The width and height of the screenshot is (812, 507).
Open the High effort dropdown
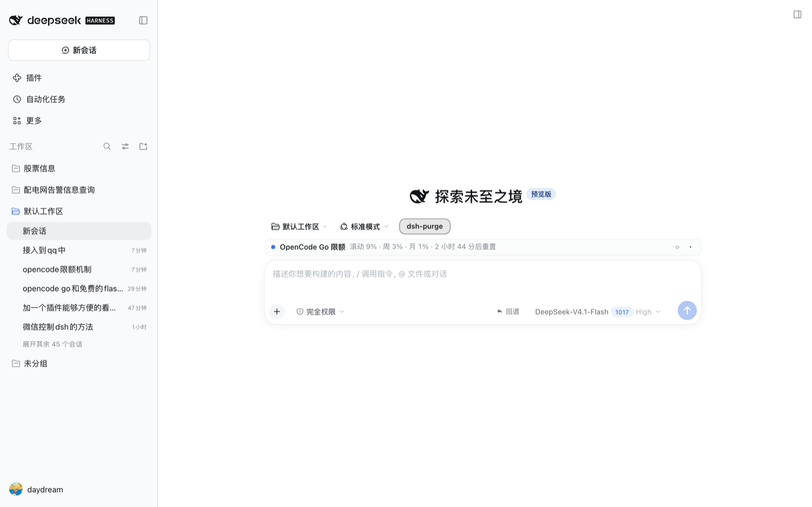coord(648,312)
